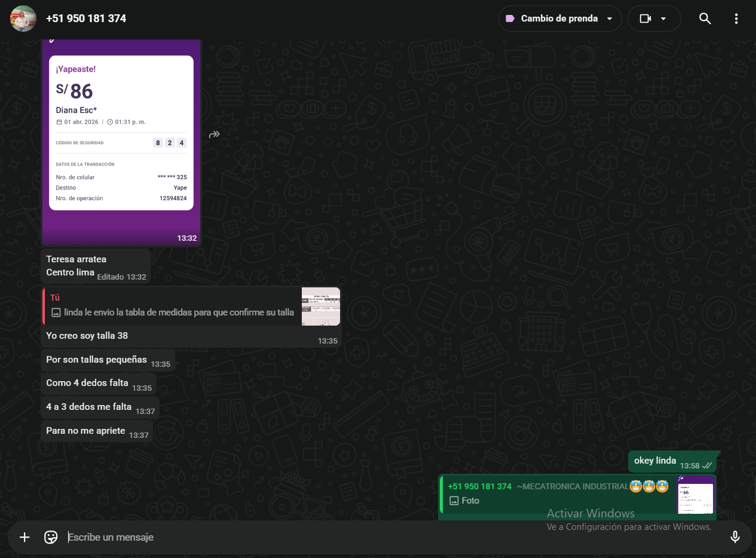Click contact number +51 950 181 374 header
The width and height of the screenshot is (756, 558).
pyautogui.click(x=86, y=19)
